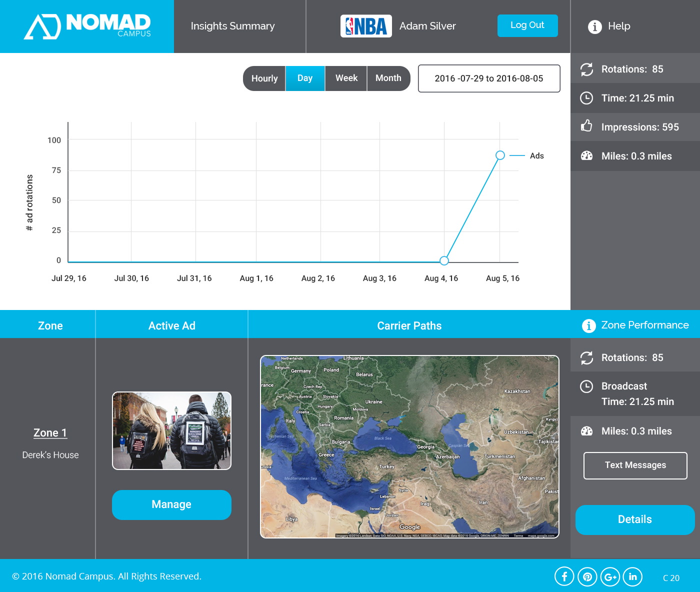Click the Carrier Paths column header
Image resolution: width=700 pixels, height=592 pixels.
tap(409, 326)
